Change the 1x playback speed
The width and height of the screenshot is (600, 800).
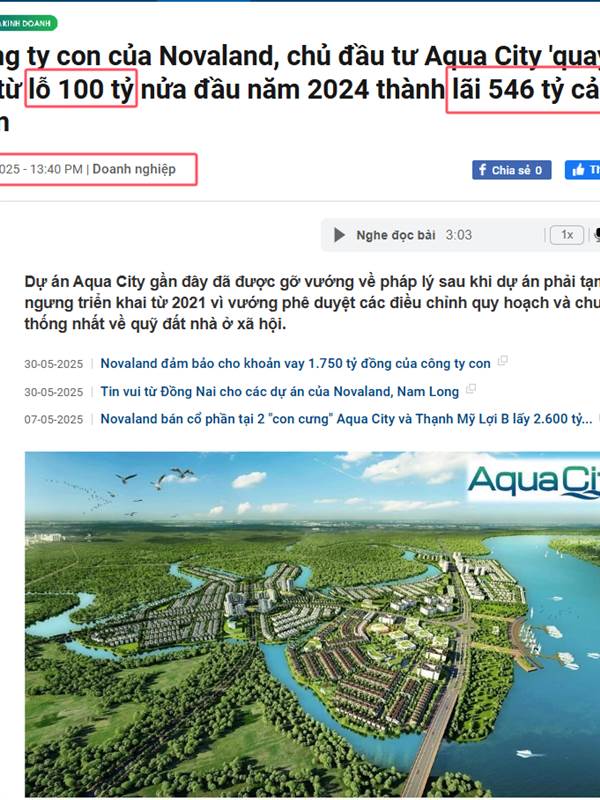(x=566, y=235)
